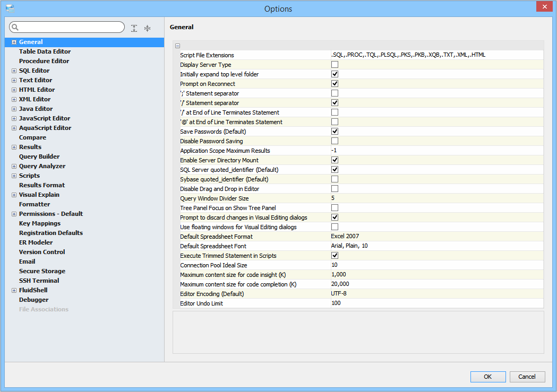Open the Key Mappings options page
Screen dimensions: 557x392
[40, 223]
